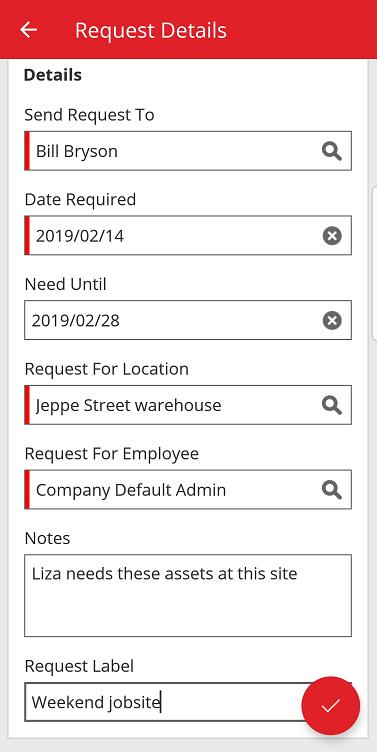Edit the Date Required 2019/02/14 field

[188, 235]
